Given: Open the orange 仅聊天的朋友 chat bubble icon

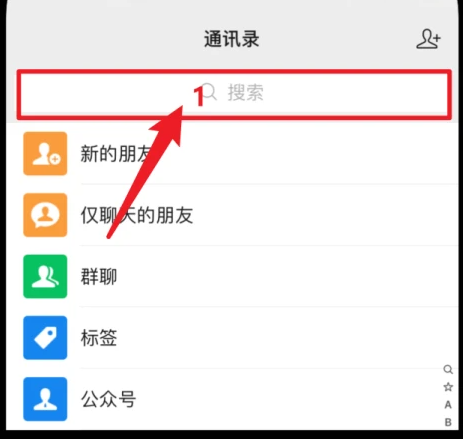Looking at the screenshot, I should pos(45,215).
